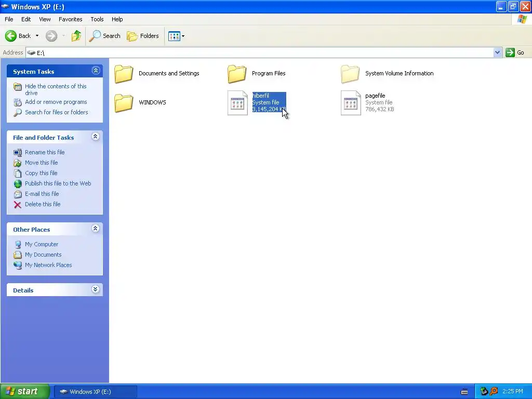This screenshot has height=399, width=532.
Task: Click the E-mail envelope icon
Action: 18,194
